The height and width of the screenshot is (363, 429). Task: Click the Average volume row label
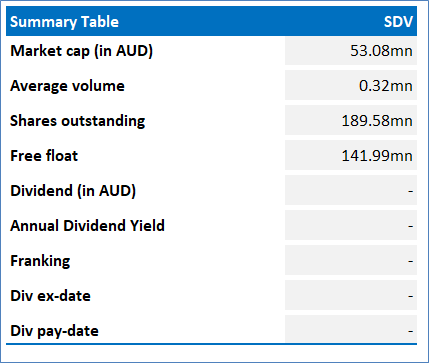coord(67,86)
